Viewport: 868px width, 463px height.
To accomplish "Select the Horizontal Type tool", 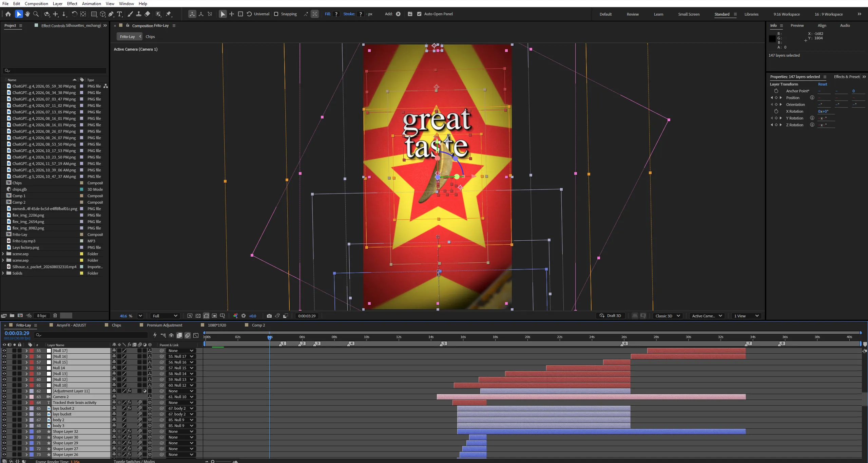I will (120, 14).
